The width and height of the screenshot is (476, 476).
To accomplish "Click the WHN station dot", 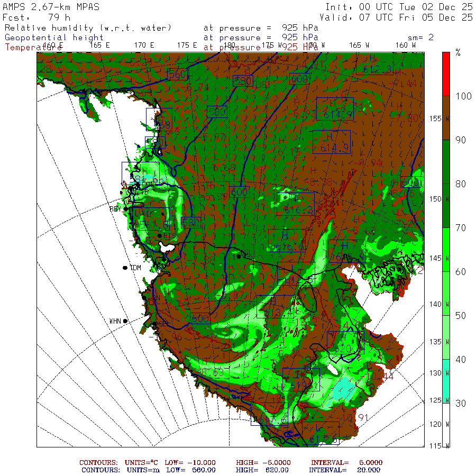I will 125,321.
